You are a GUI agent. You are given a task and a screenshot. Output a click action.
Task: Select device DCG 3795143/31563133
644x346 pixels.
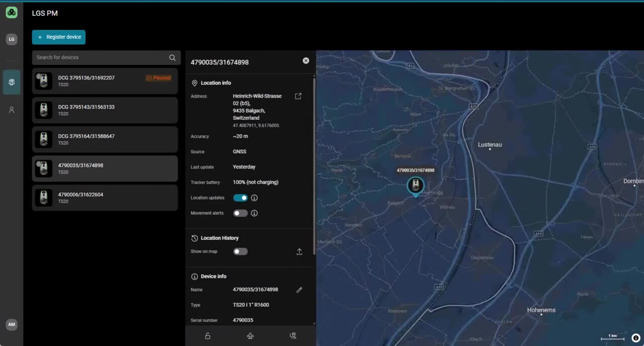105,110
